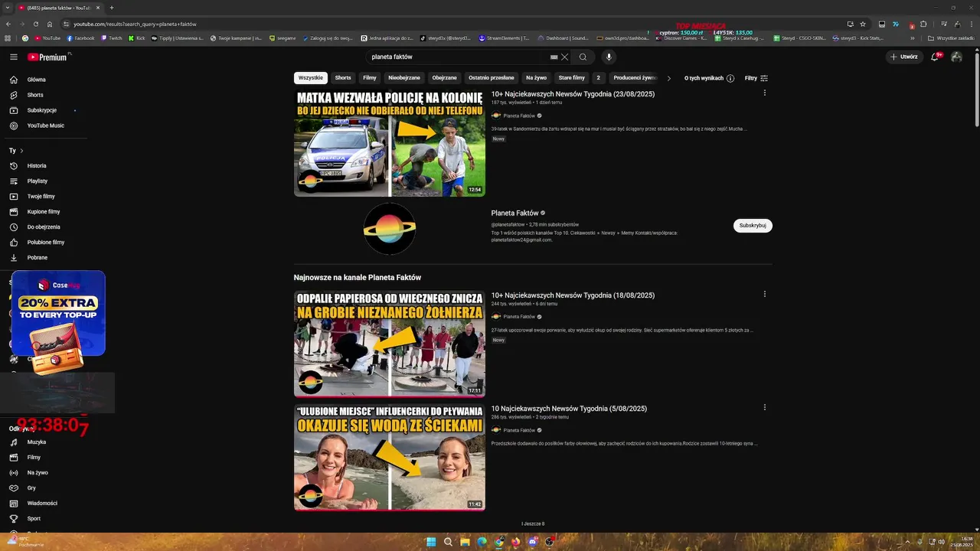Open Wiadomości in the sidebar

click(x=42, y=503)
